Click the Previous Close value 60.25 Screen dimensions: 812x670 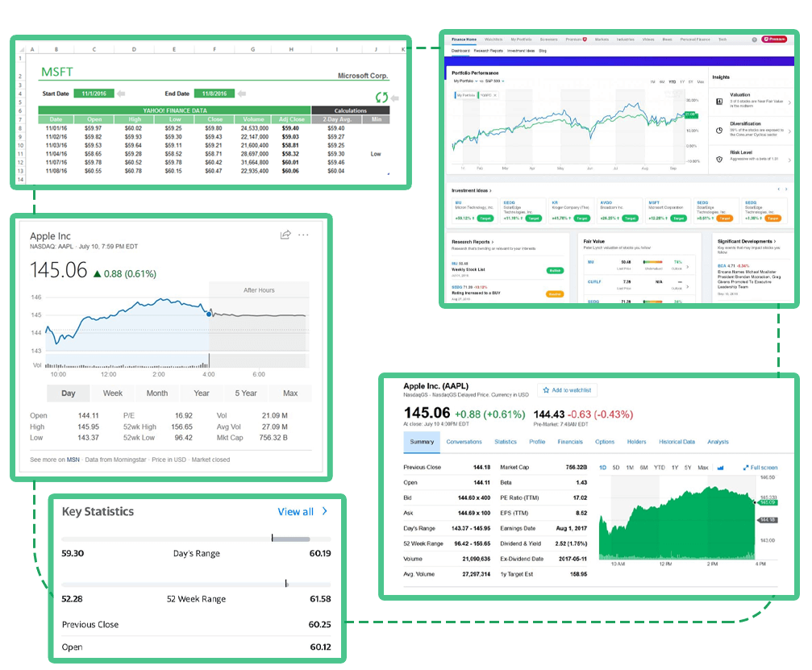(319, 624)
